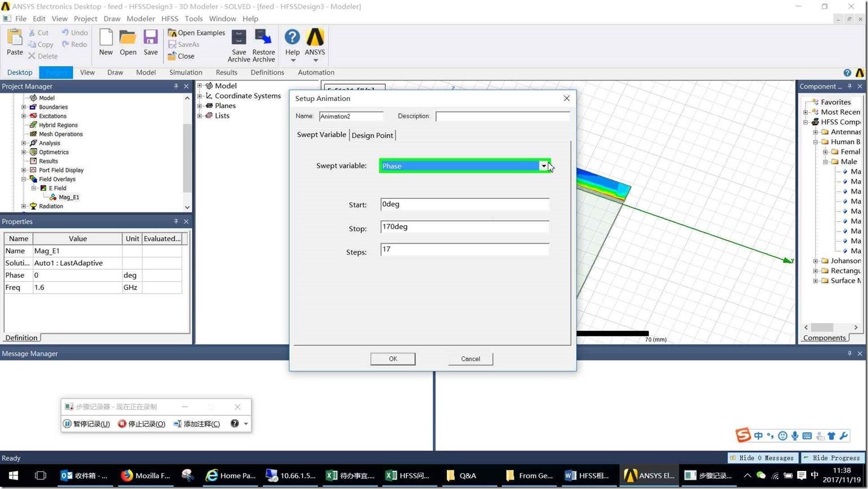This screenshot has height=489, width=868.
Task: Click the Close project icon
Action: click(x=172, y=56)
